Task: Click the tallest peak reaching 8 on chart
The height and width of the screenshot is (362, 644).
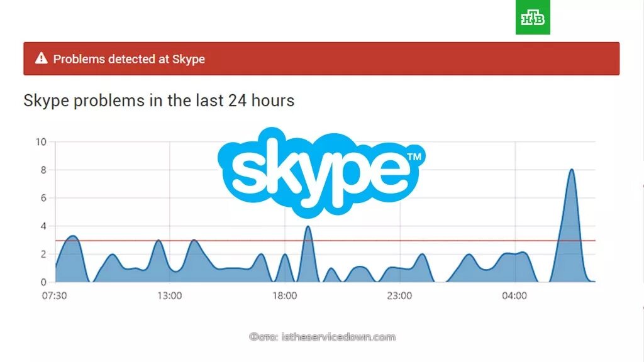Action: [x=572, y=170]
